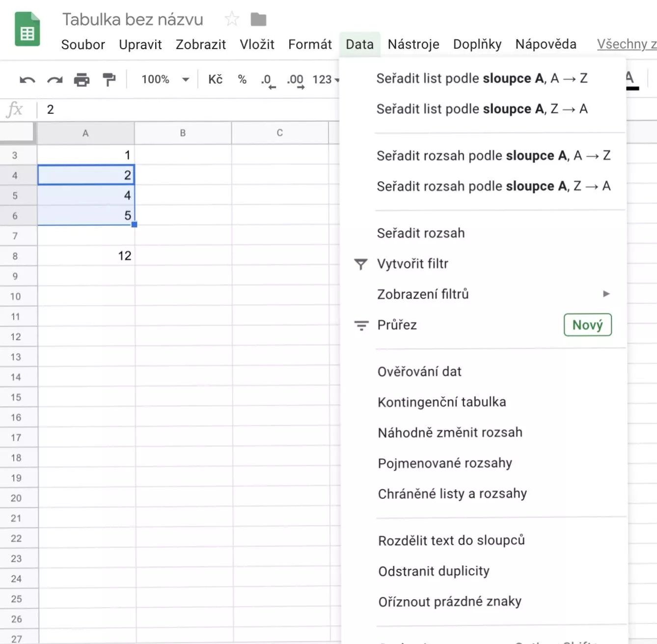The image size is (657, 644).
Task: Redo the last action
Action: tap(55, 80)
